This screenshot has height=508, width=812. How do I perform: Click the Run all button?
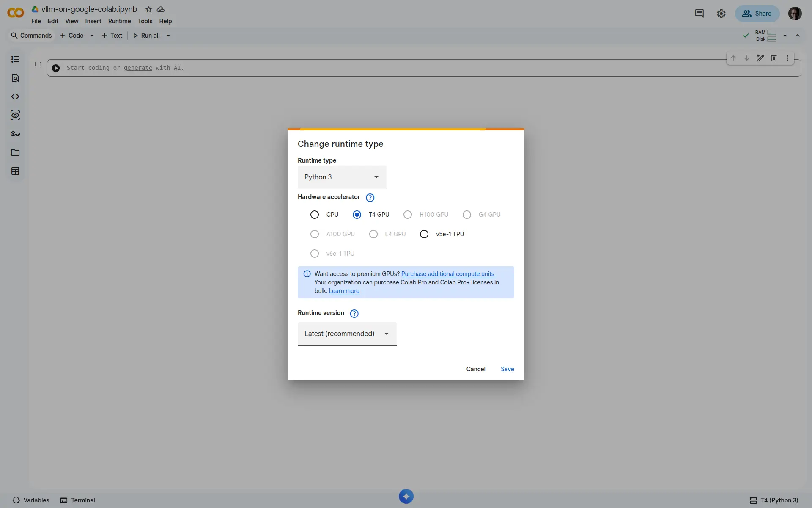tap(146, 36)
